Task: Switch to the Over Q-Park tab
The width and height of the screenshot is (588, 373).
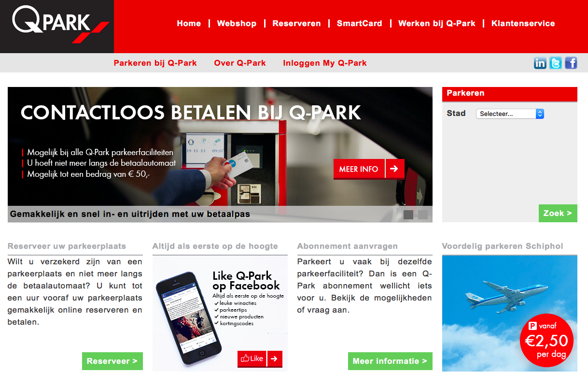Action: (x=240, y=63)
